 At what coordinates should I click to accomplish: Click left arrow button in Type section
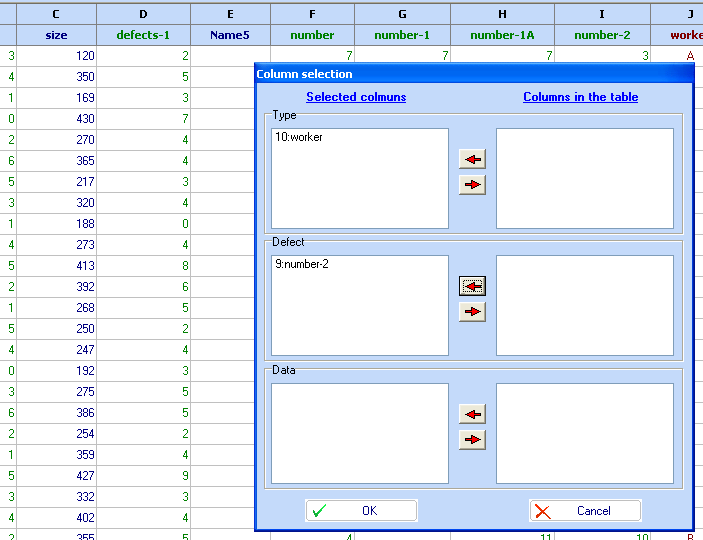click(472, 159)
